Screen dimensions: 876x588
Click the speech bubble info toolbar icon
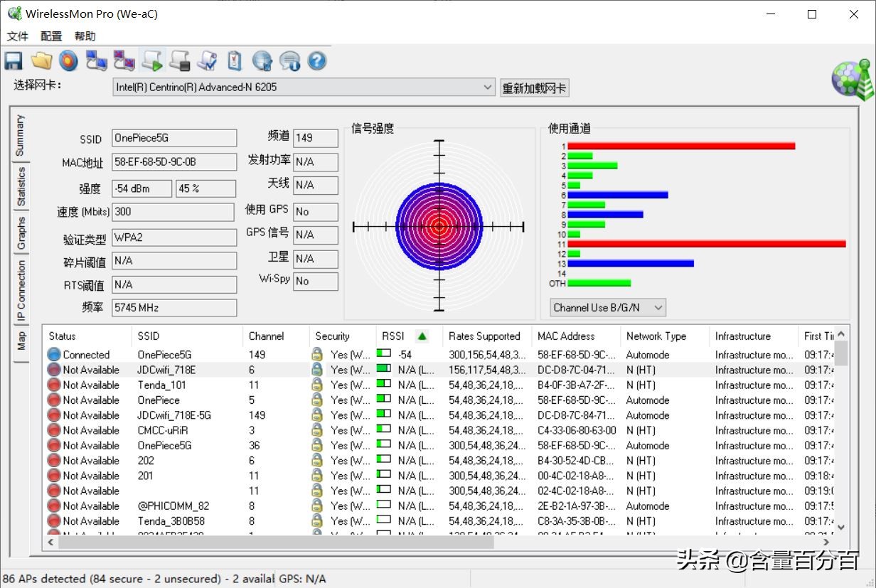pos(289,61)
